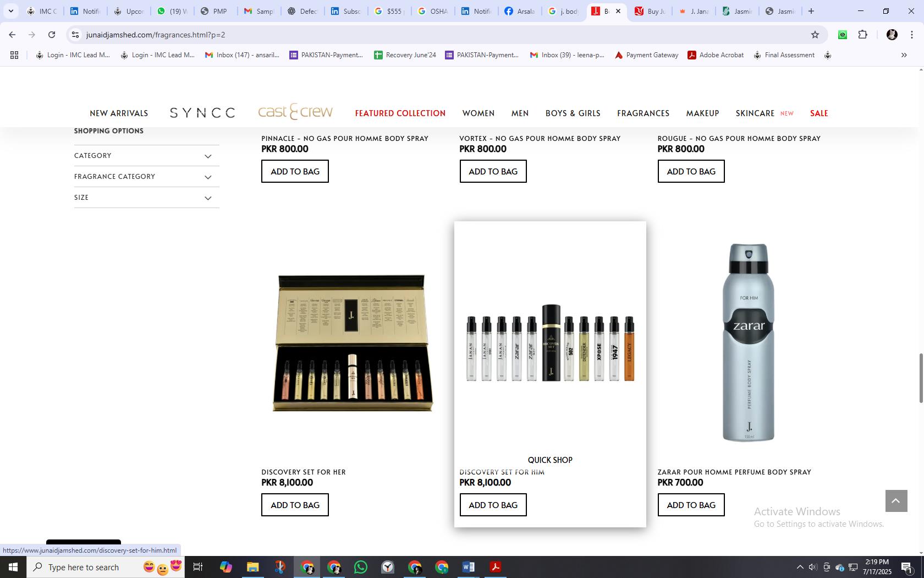924x578 pixels.
Task: Open Discovery Set For Her product image
Action: (352, 342)
